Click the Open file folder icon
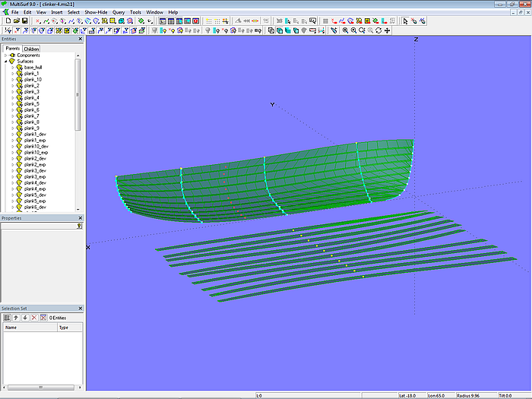The height and width of the screenshot is (399, 532). (x=16, y=21)
